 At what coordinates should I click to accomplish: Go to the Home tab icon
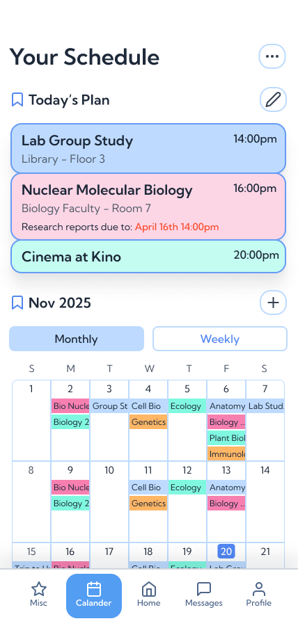149,589
